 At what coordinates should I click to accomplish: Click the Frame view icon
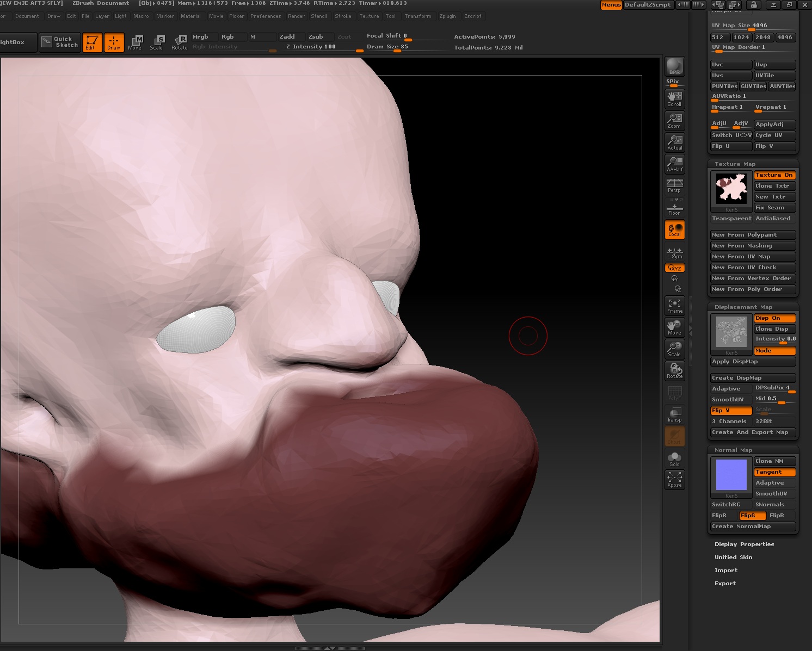pos(674,306)
